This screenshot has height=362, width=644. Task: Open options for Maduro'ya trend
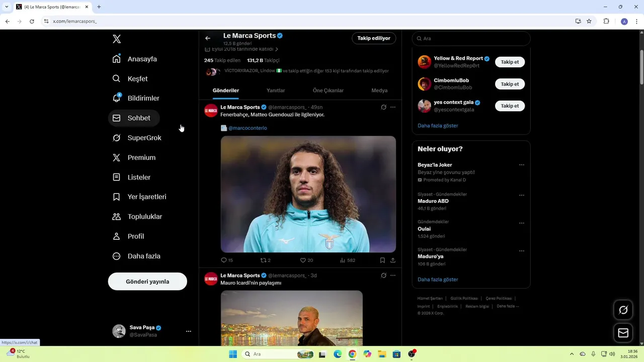(522, 250)
